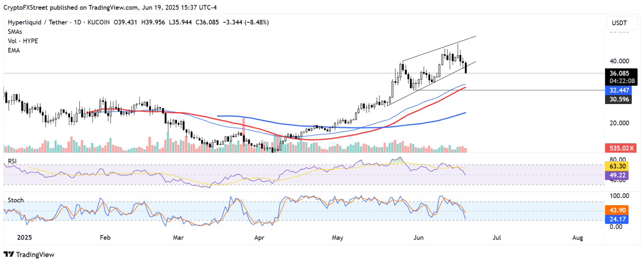Click the red 535.02K volume label
The height and width of the screenshot is (262, 644).
pyautogui.click(x=621, y=148)
